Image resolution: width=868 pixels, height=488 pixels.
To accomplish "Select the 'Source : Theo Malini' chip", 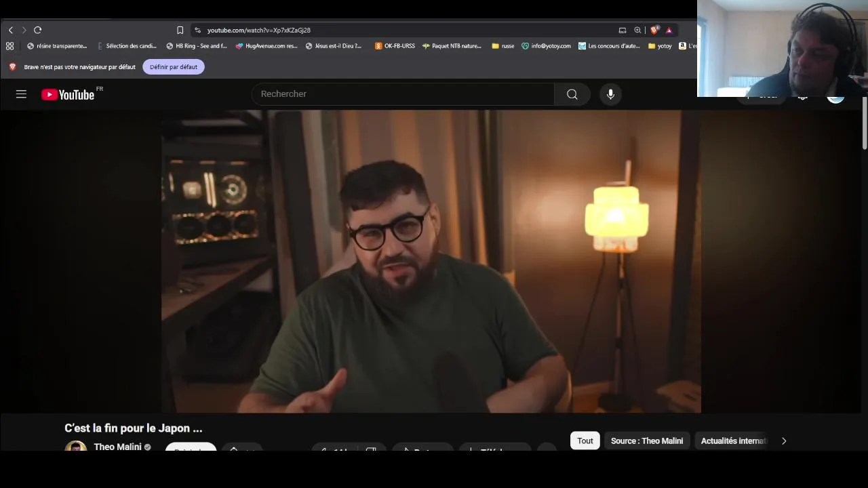I will pyautogui.click(x=647, y=441).
